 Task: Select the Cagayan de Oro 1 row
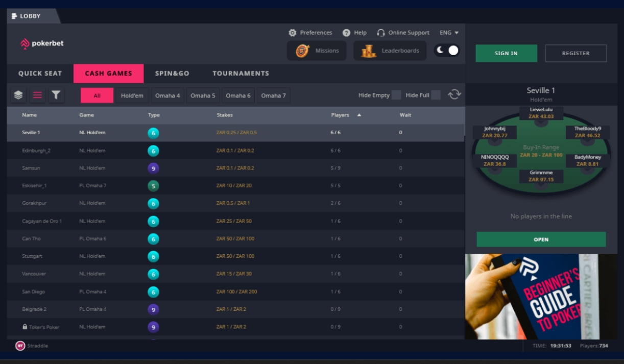[x=235, y=221]
